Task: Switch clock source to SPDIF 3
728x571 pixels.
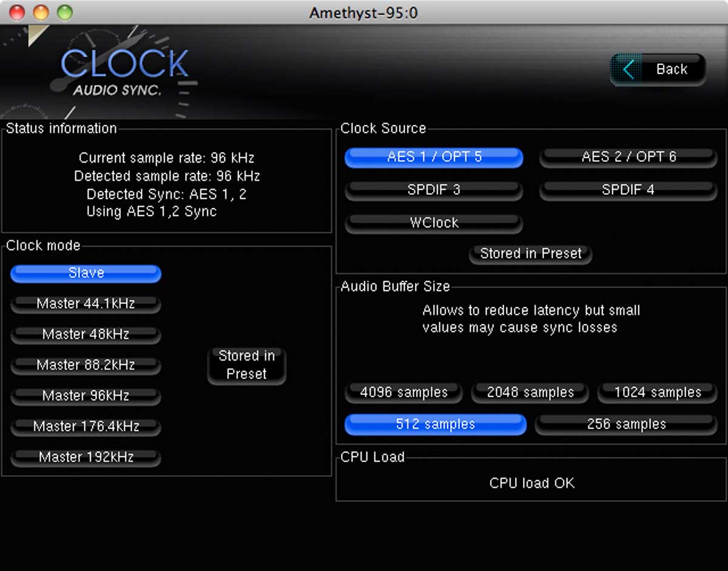Action: 434,191
